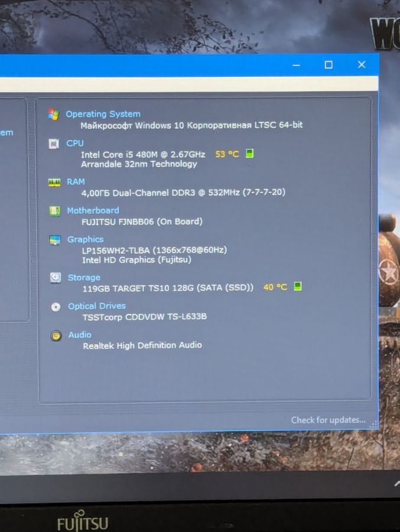This screenshot has width=400, height=532.
Task: Open the Motherboard section link
Action: tap(93, 210)
